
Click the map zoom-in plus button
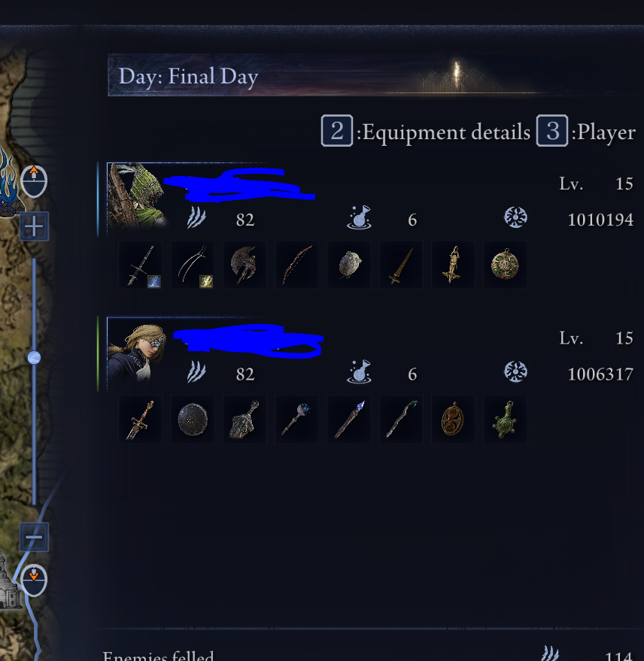(34, 227)
